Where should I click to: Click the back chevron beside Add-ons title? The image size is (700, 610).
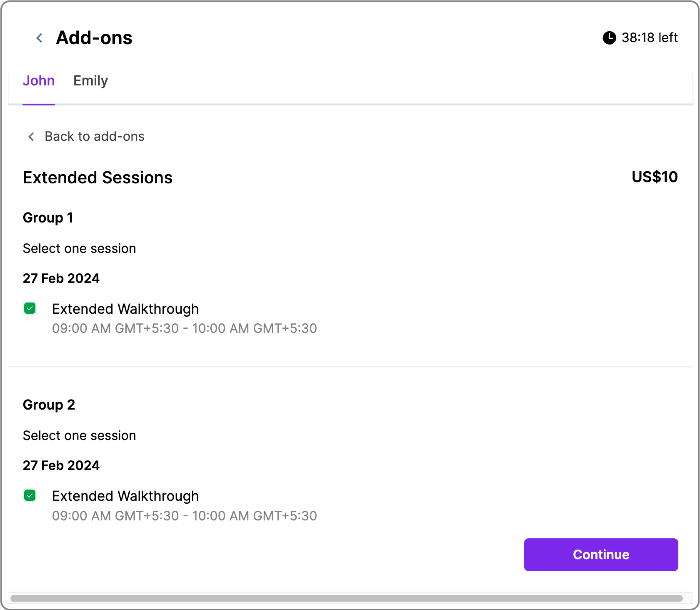click(40, 38)
